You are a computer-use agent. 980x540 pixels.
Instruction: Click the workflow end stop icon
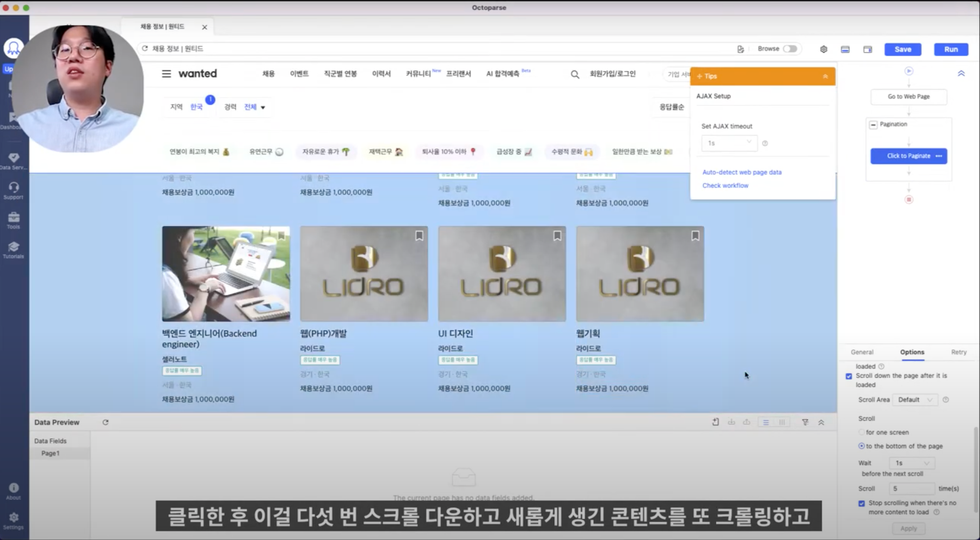click(x=909, y=199)
